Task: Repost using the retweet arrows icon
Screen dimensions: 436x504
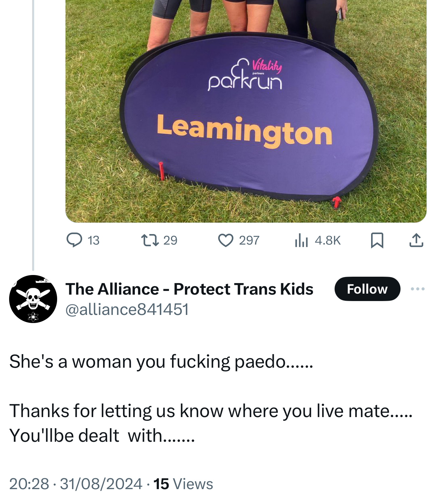Action: (x=149, y=240)
